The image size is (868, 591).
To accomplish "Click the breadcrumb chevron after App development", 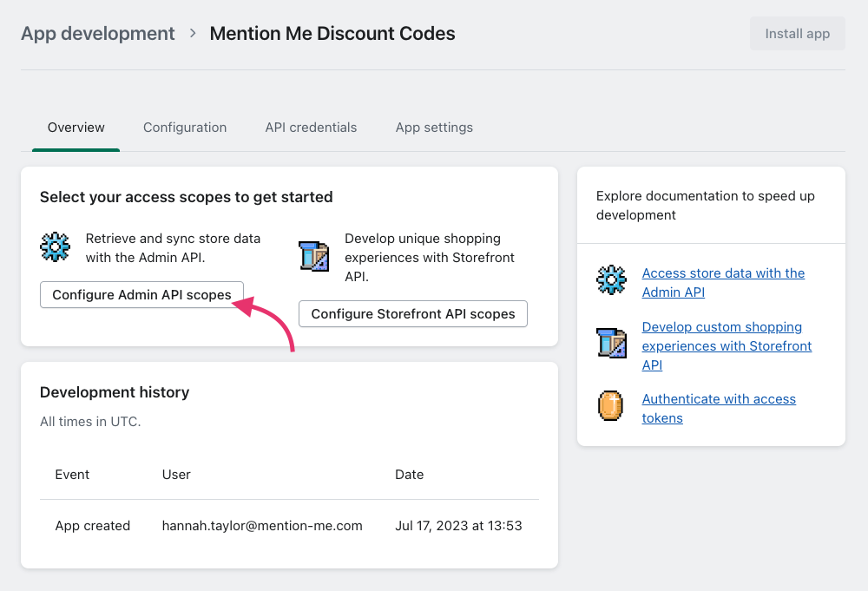I will point(193,33).
